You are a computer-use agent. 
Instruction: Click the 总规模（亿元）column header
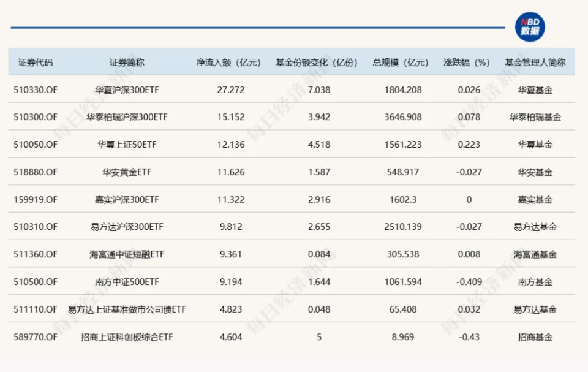[401, 63]
